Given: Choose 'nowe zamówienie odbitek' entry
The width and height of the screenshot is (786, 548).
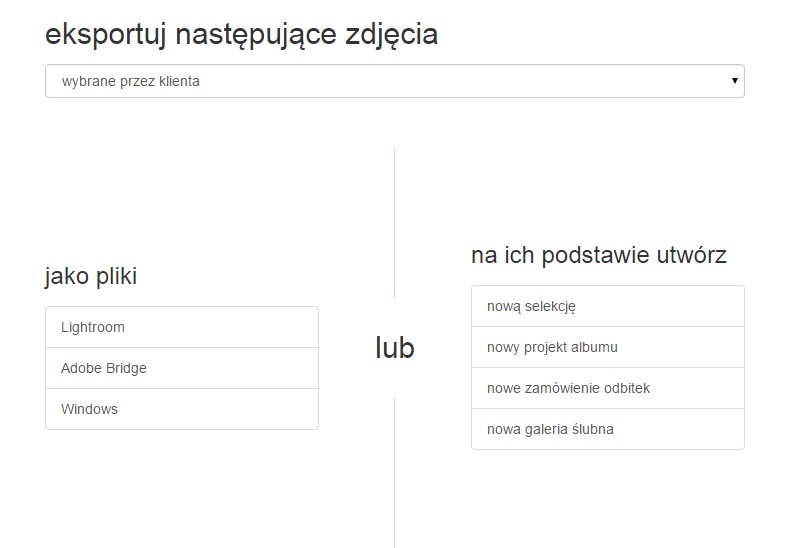Looking at the screenshot, I should (x=607, y=388).
